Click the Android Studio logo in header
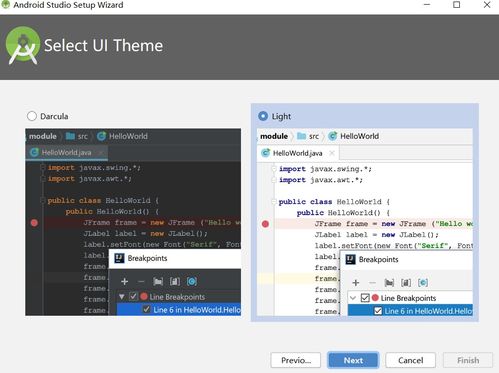The height and width of the screenshot is (373, 499). [23, 45]
